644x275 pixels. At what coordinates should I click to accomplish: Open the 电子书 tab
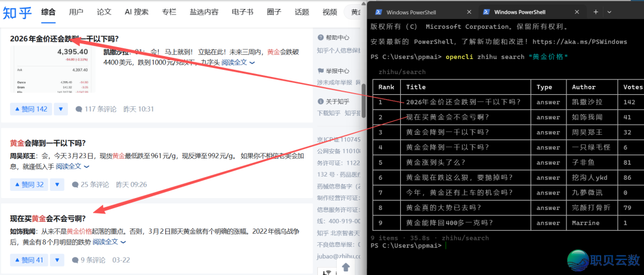[x=242, y=12]
